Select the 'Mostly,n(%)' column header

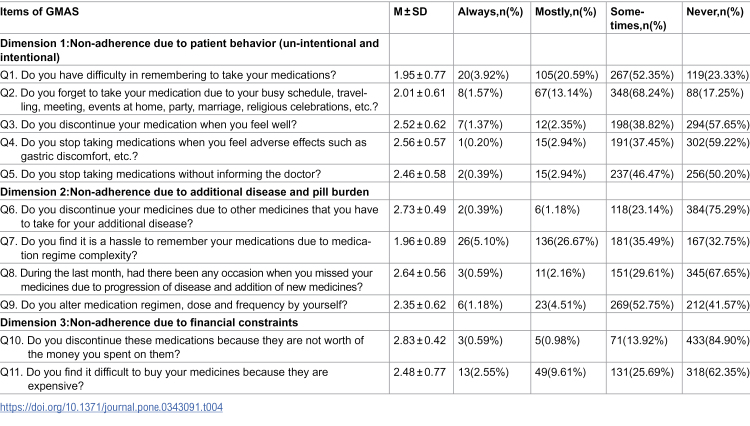pos(566,12)
